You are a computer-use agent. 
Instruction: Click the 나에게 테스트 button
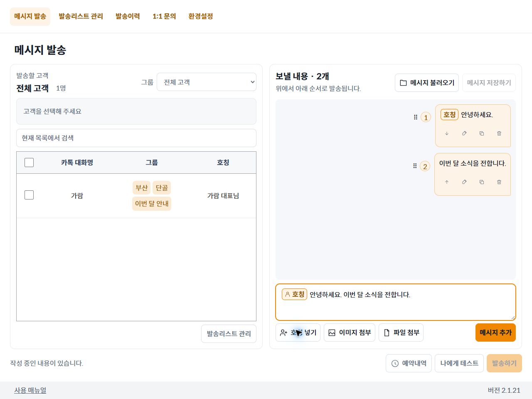pyautogui.click(x=459, y=363)
